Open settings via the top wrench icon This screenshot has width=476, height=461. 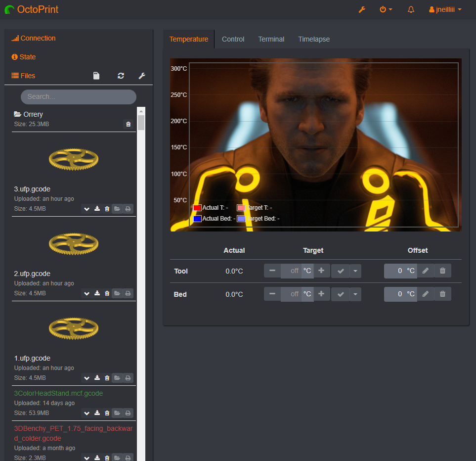362,10
